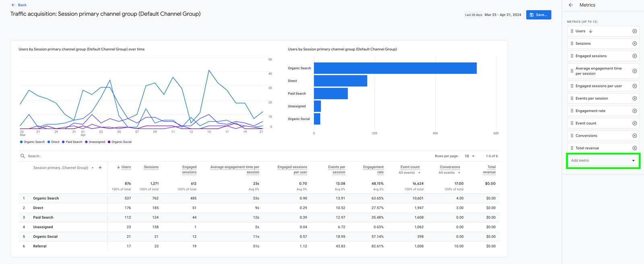Click the Organic Search bar in bar chart
Screen dimensions: 644x264
[x=395, y=68]
